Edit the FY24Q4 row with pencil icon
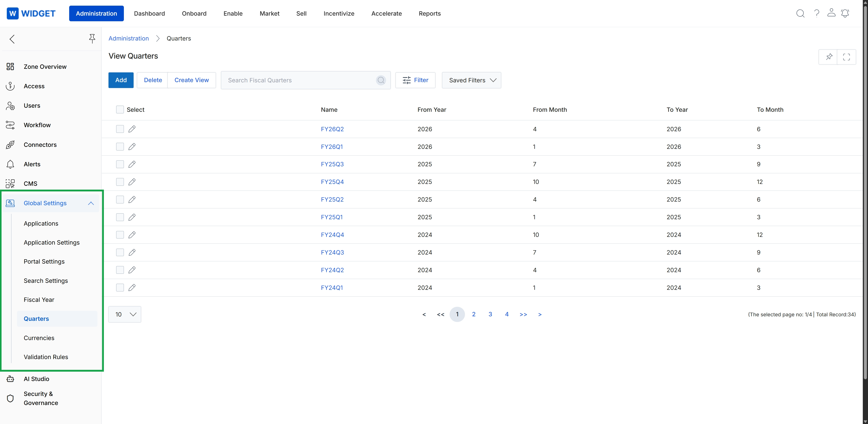This screenshot has height=424, width=868. [132, 235]
